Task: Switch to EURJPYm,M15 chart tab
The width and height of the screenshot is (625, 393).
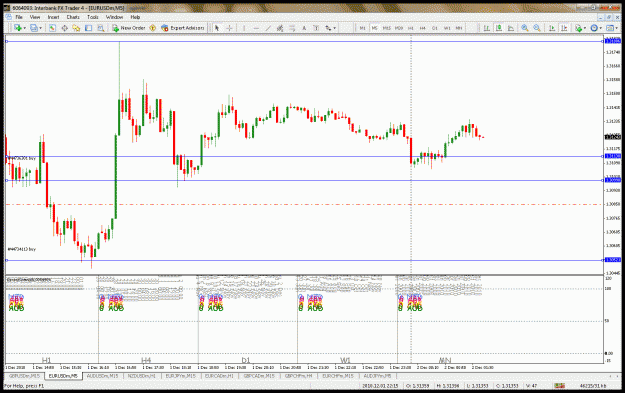Action: 181,376
